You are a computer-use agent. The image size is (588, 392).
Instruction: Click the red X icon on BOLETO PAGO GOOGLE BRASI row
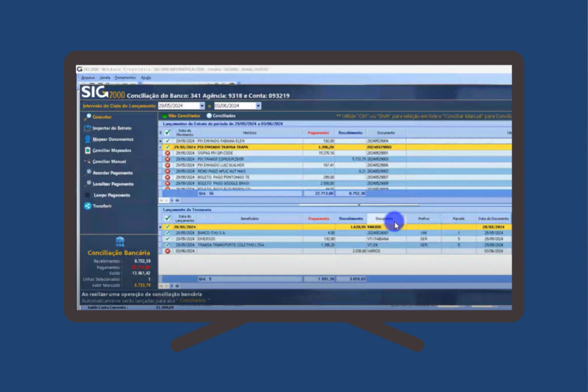pyautogui.click(x=168, y=183)
